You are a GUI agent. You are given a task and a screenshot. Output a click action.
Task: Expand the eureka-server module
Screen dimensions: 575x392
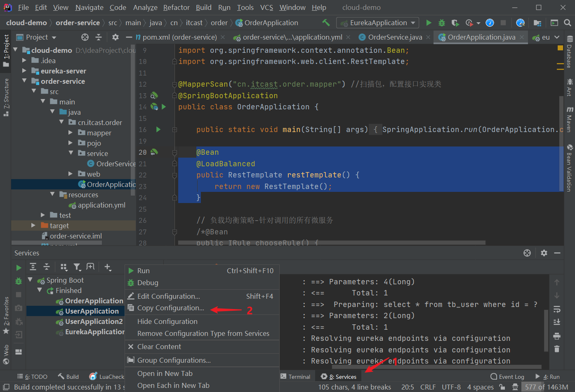click(24, 71)
